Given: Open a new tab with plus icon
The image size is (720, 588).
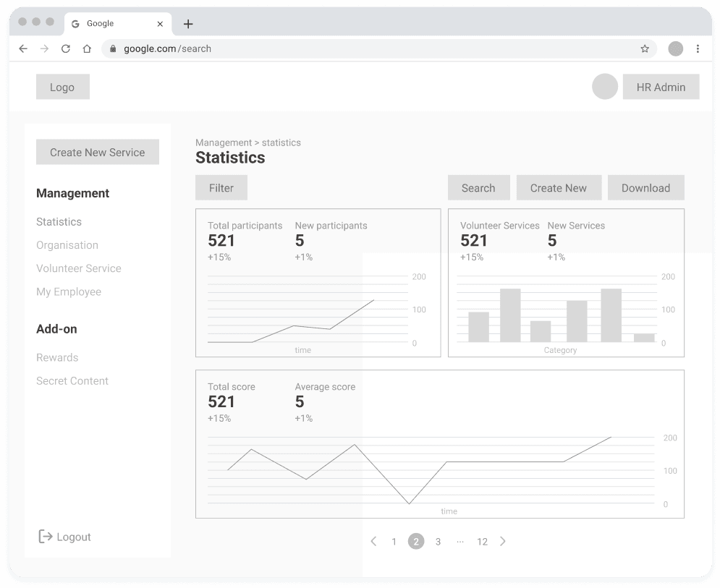Looking at the screenshot, I should coord(188,24).
